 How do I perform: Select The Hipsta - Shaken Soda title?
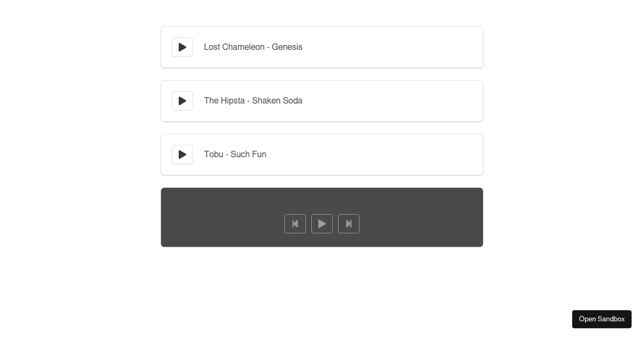click(x=253, y=101)
